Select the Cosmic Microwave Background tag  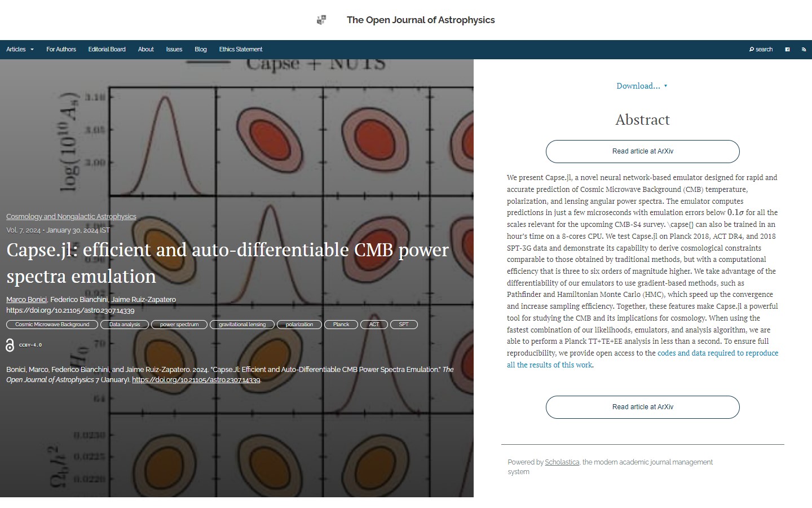[x=52, y=325]
